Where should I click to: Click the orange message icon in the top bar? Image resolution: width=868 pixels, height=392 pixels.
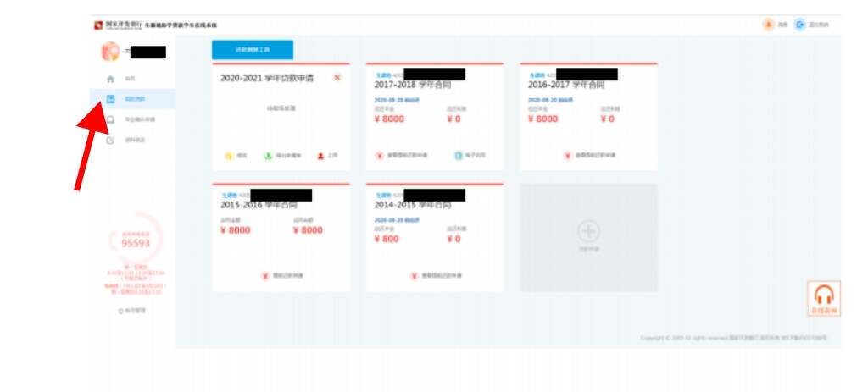click(768, 25)
